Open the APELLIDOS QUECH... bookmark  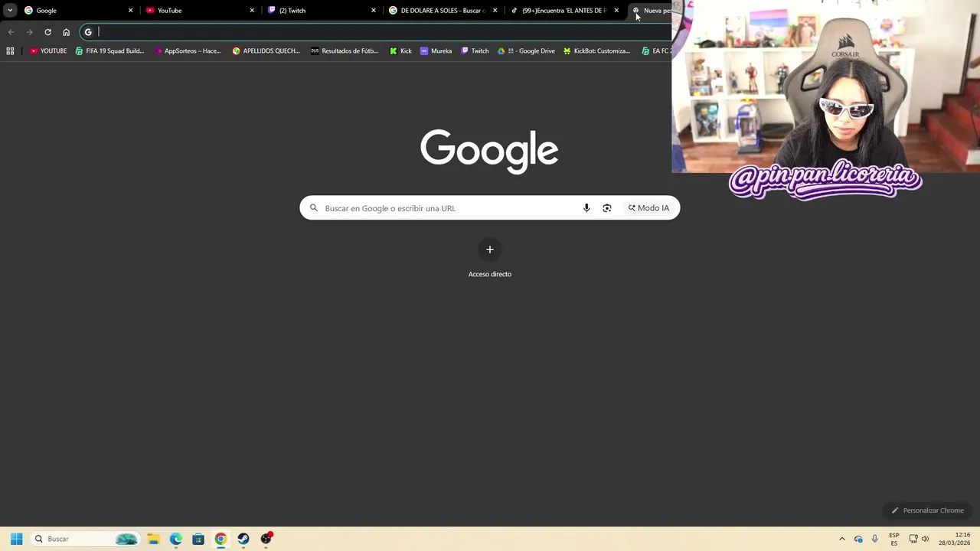(266, 51)
